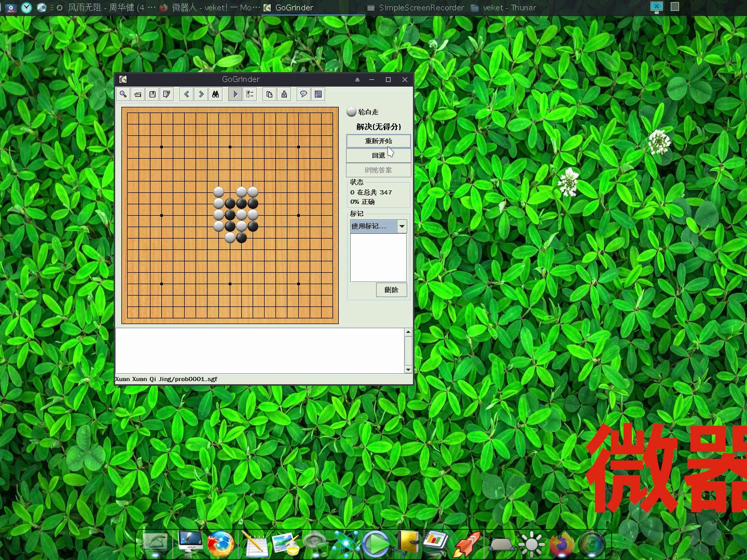Click the 重新开始 restart button
The image size is (747, 560).
click(x=378, y=141)
